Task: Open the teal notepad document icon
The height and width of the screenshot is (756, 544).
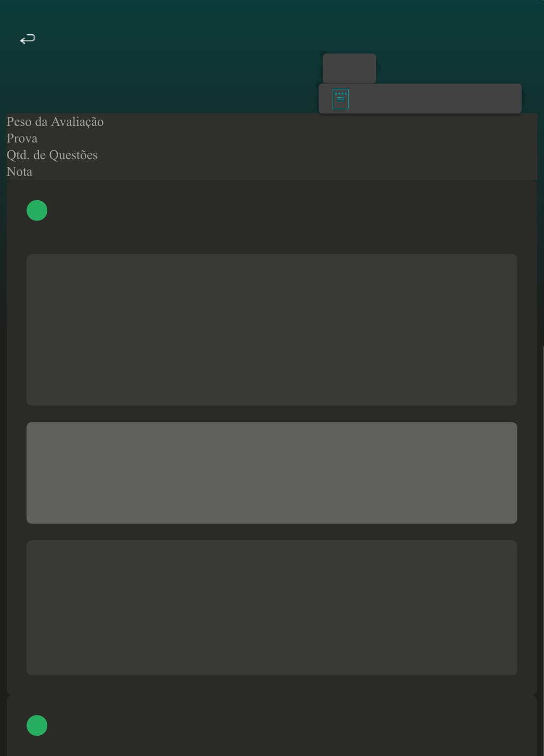Action: [x=340, y=99]
